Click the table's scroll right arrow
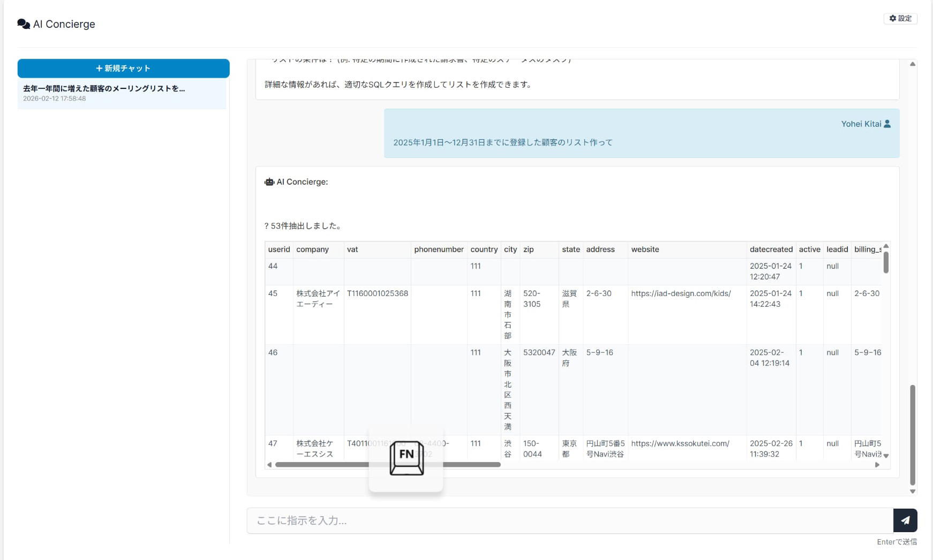This screenshot has width=933, height=560. [877, 465]
